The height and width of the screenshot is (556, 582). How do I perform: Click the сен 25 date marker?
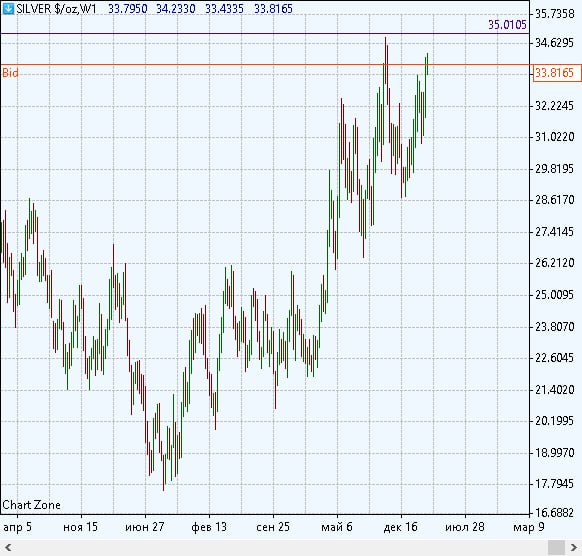point(273,527)
